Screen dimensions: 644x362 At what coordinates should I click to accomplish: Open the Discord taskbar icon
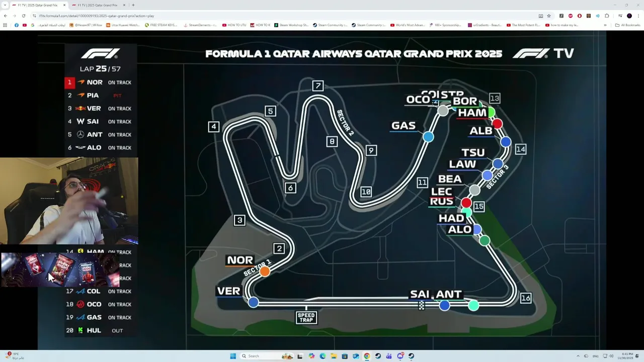400,356
